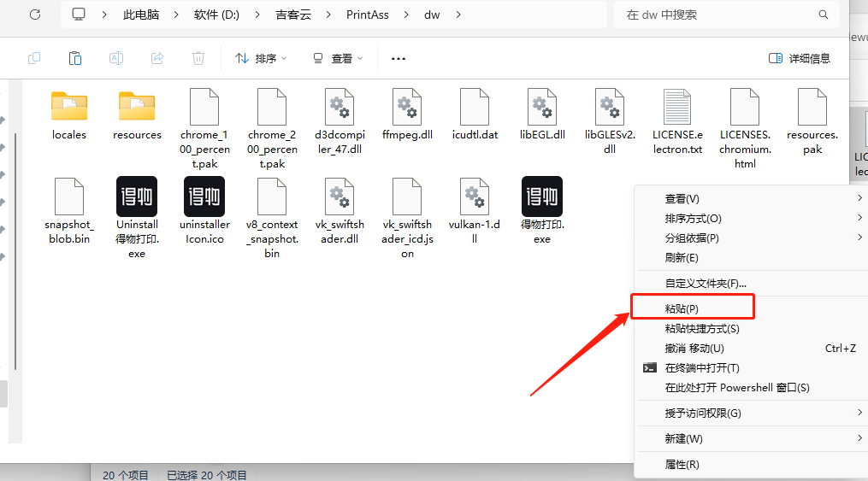Select uninstallerIcon.ico file

coord(204,211)
